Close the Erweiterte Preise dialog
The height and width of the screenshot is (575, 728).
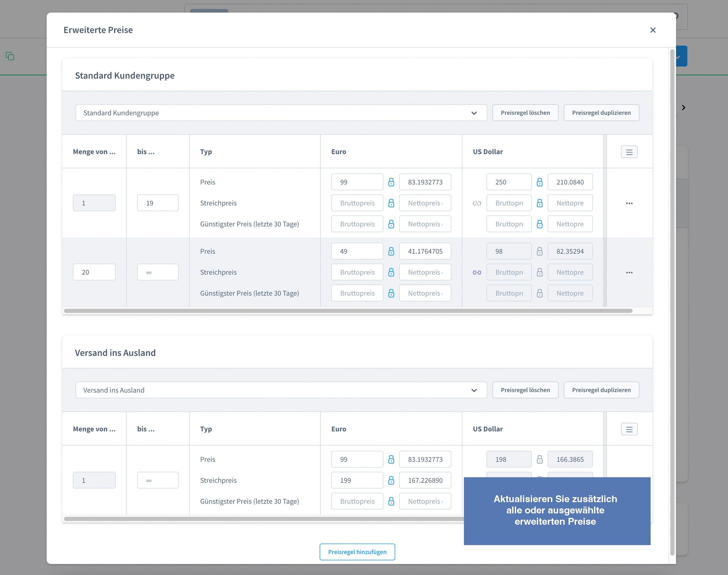point(652,30)
